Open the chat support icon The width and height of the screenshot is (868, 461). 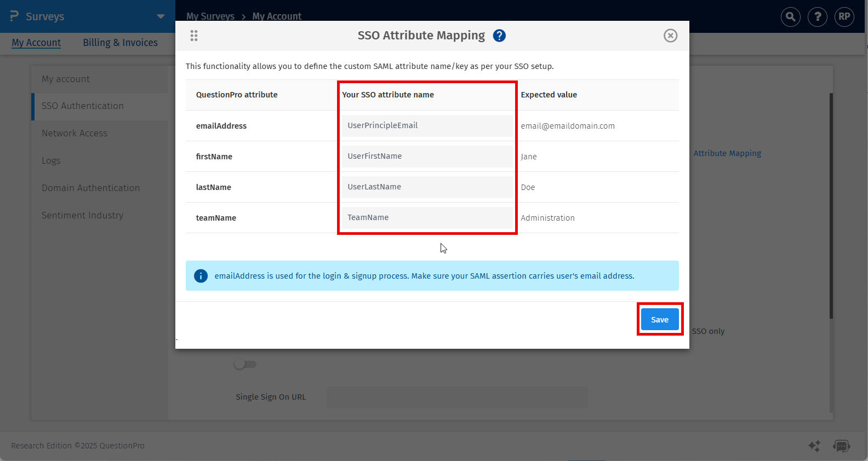click(x=841, y=446)
